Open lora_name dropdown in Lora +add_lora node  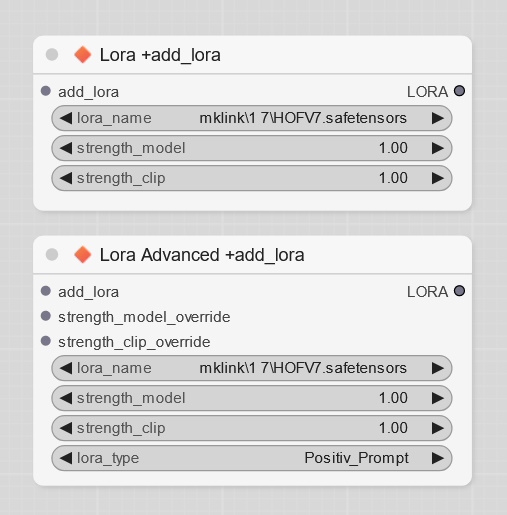(x=252, y=118)
